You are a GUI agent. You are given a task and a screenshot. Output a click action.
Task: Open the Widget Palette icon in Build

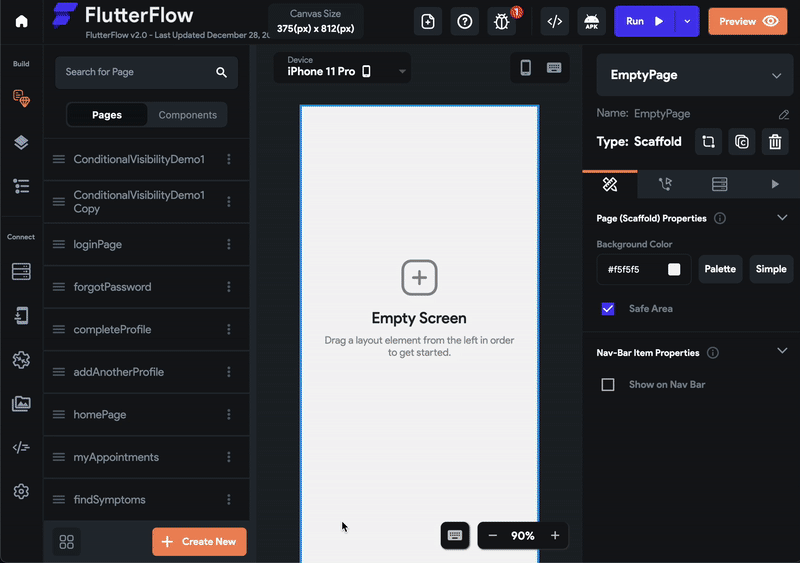[21, 98]
